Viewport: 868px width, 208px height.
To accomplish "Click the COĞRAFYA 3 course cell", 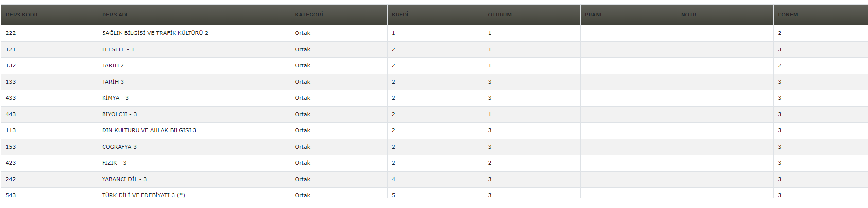I will 119,147.
